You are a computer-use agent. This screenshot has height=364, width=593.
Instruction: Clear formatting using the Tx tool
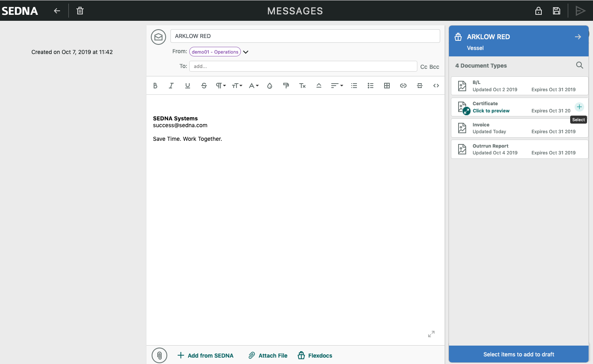[x=302, y=86]
